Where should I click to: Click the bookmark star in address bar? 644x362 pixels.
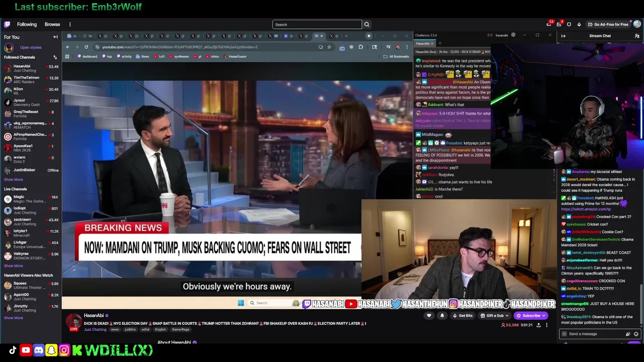click(329, 47)
